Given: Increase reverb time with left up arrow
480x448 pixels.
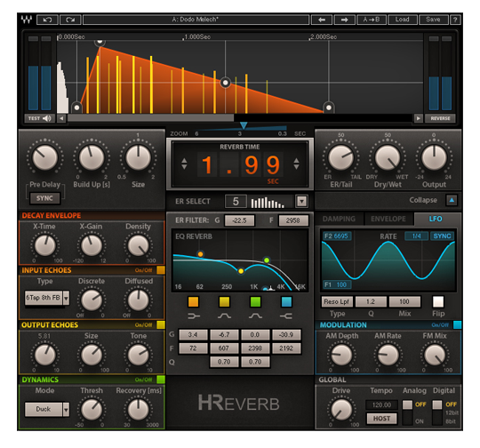Looking at the screenshot, I should point(184,160).
